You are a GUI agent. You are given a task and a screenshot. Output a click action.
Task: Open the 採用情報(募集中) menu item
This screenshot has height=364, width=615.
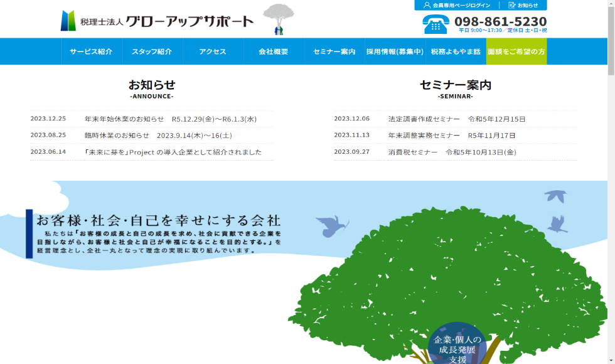(395, 51)
